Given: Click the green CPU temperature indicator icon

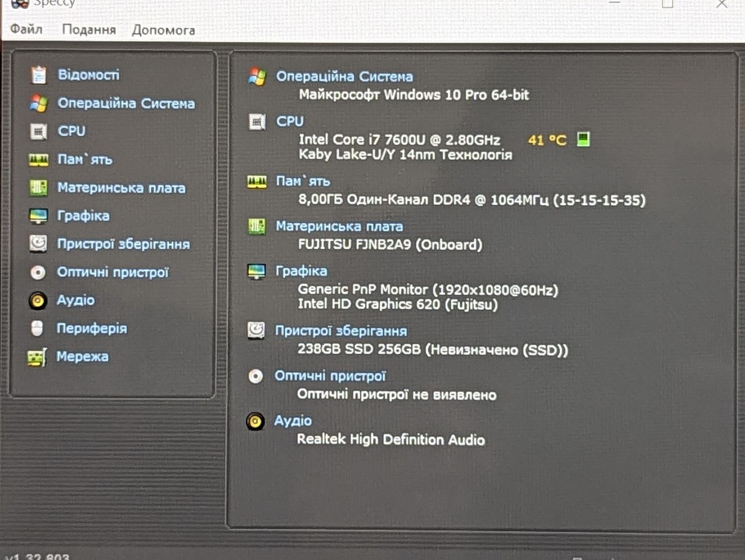Looking at the screenshot, I should coord(583,140).
